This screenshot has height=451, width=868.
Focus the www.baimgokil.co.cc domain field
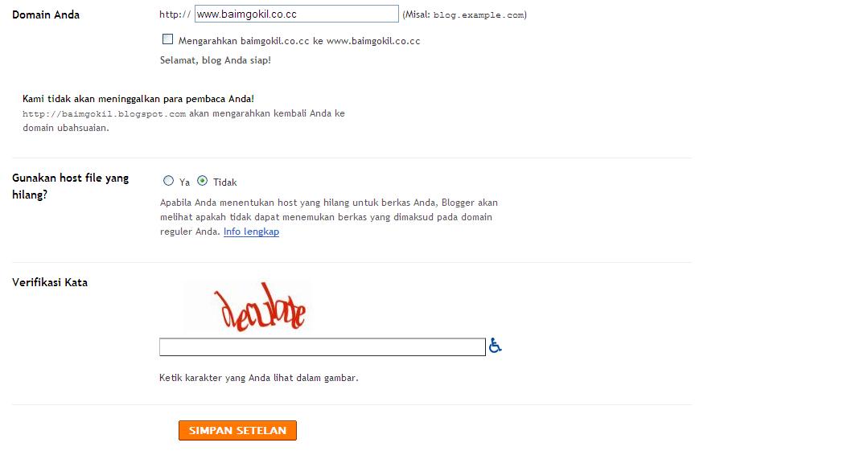click(297, 14)
